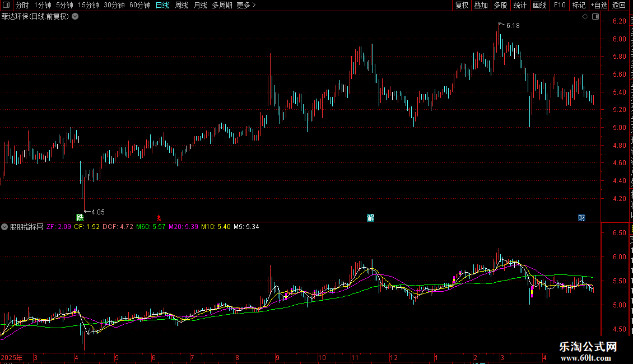Click month 9 on time axis
The width and height of the screenshot is (633, 364).
coord(277,357)
